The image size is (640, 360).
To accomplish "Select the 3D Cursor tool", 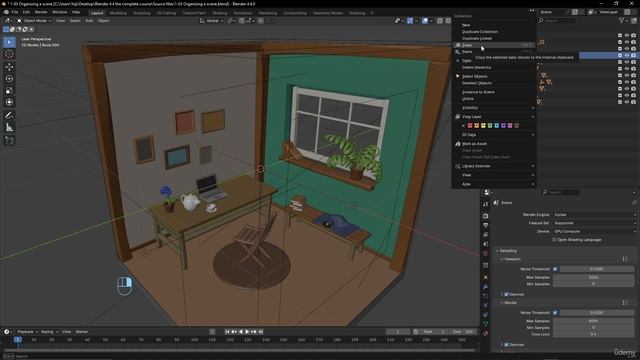I will [9, 54].
